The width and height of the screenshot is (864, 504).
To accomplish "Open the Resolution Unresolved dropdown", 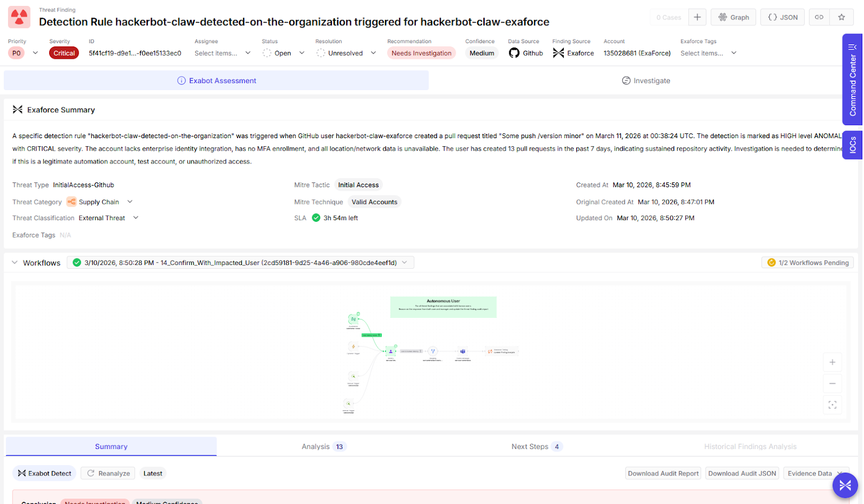I will tap(346, 53).
